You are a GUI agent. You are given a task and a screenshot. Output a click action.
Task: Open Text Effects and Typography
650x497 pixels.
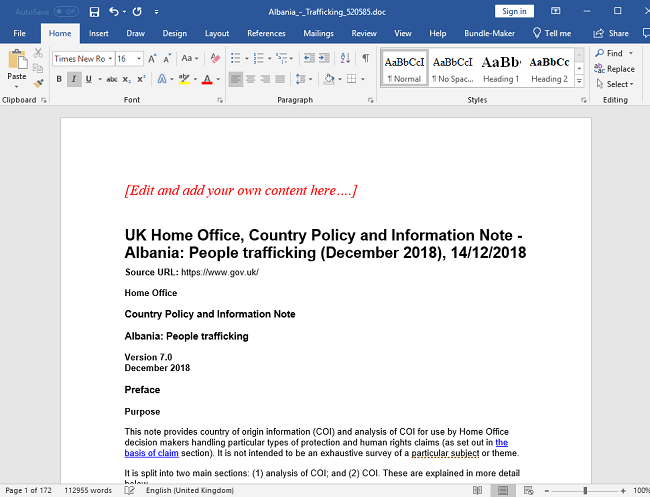[x=162, y=79]
